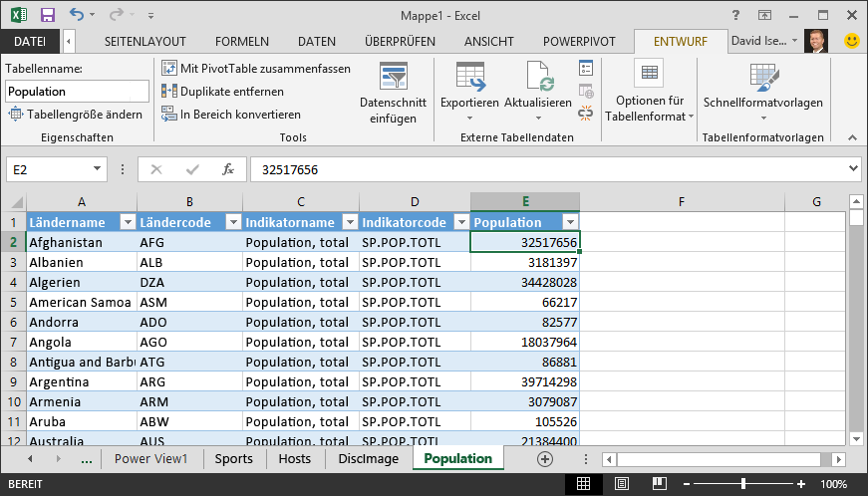Open Population column filter dropdown
The image size is (868, 496).
tap(570, 222)
